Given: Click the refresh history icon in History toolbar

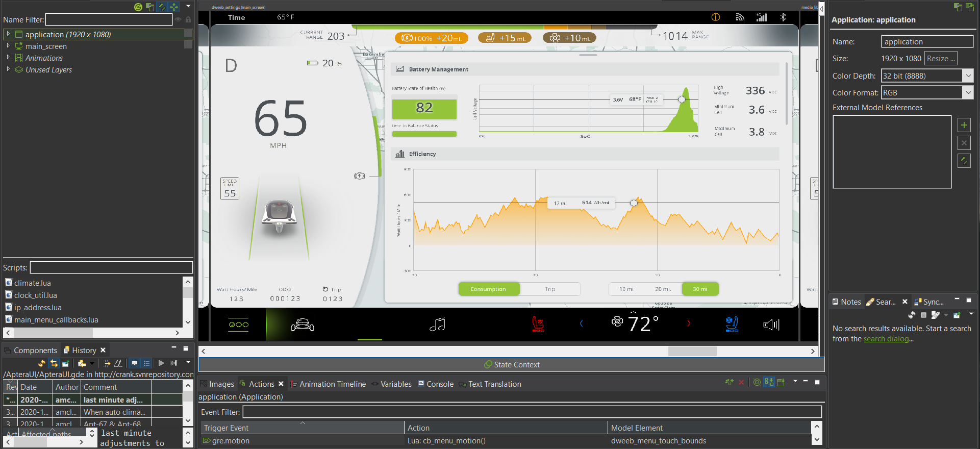Looking at the screenshot, I should click(x=42, y=363).
